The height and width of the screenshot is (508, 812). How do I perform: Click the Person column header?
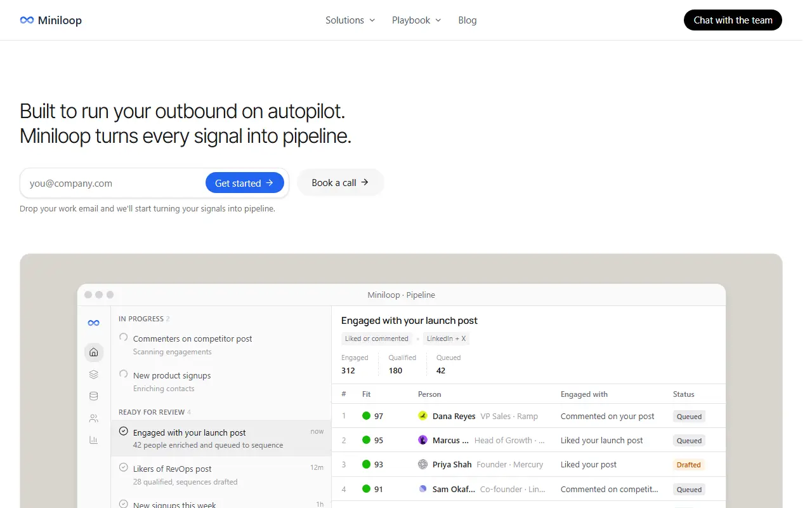429,394
